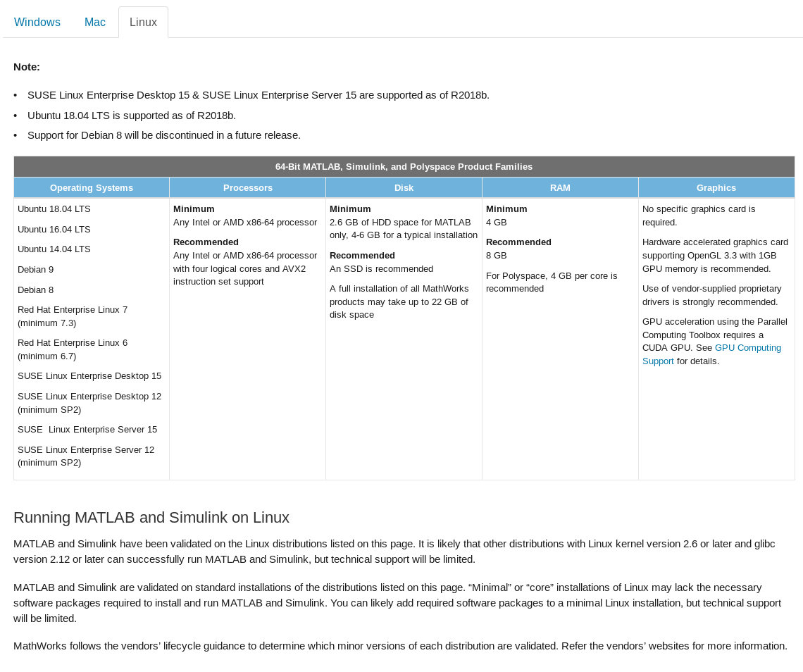This screenshot has width=803, height=672.
Task: Click the Polyspace 4 GB per core text
Action: (x=552, y=282)
